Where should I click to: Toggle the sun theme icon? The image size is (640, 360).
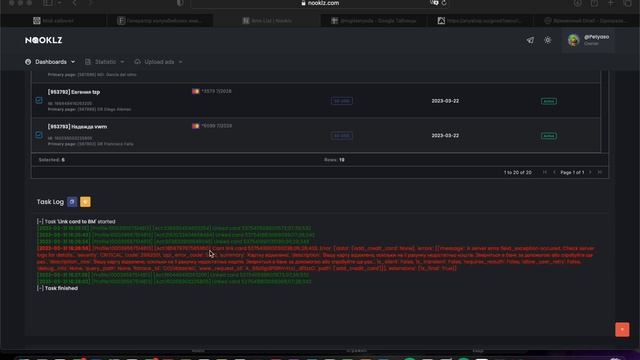548,40
